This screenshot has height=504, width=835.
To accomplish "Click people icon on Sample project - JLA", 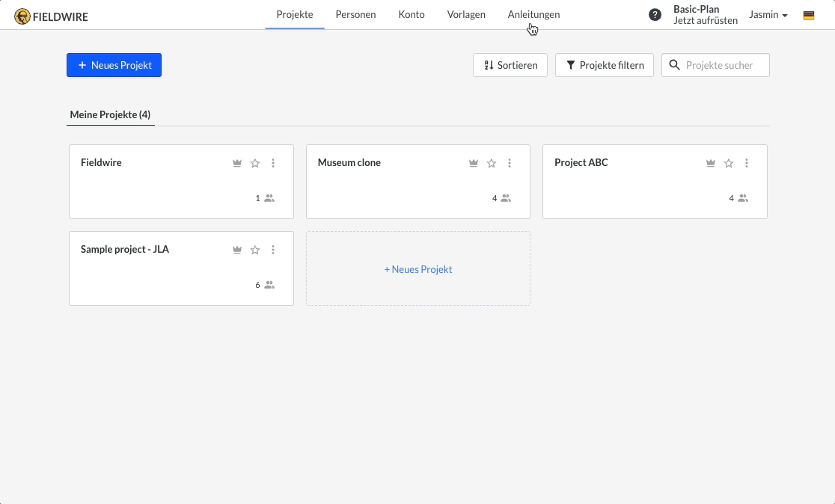I will (269, 285).
